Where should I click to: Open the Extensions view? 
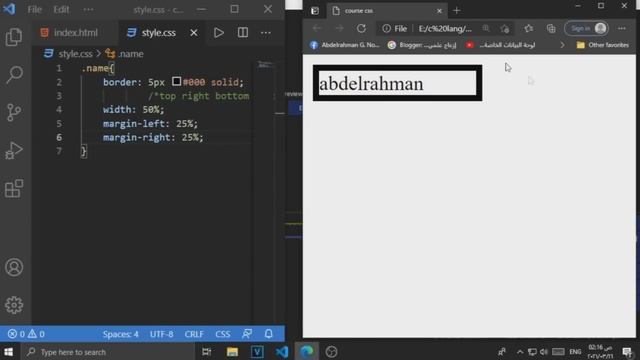point(14,188)
